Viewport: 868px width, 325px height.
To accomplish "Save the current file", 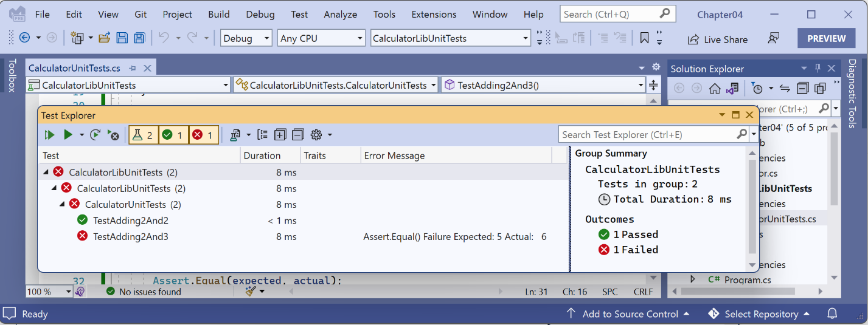I will point(122,38).
